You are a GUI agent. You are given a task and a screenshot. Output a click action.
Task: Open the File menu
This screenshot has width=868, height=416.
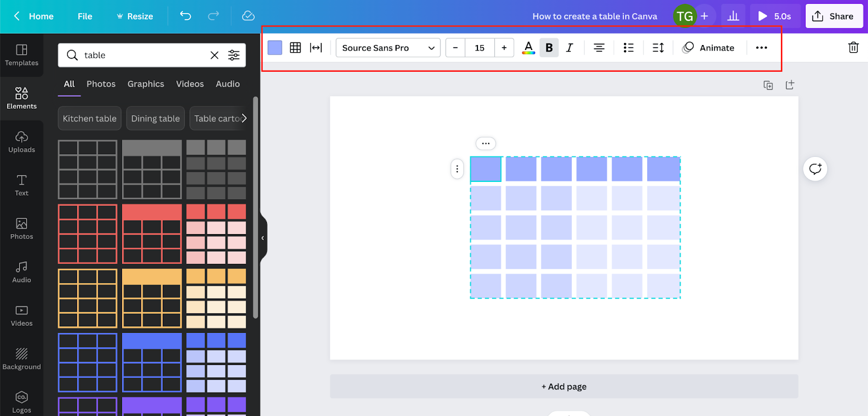click(85, 16)
